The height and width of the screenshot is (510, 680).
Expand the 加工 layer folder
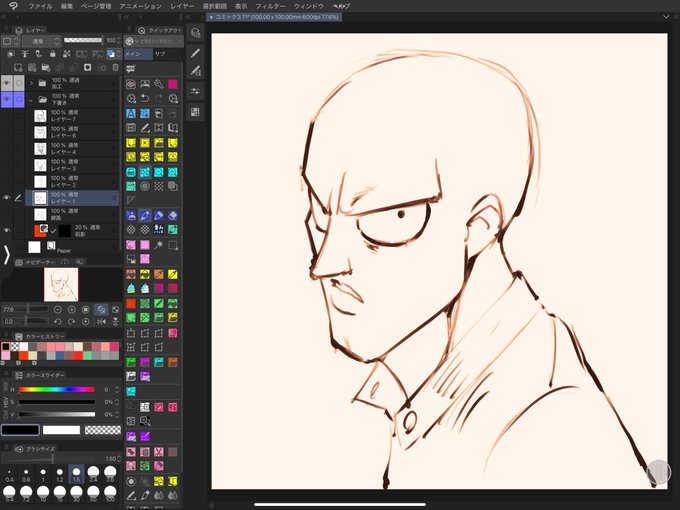tap(31, 82)
